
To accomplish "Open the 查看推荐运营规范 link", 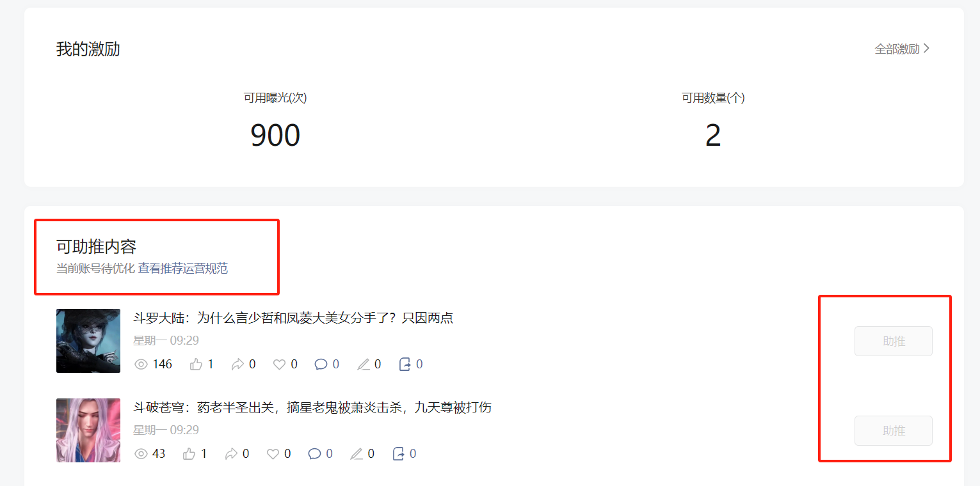I will pyautogui.click(x=183, y=269).
